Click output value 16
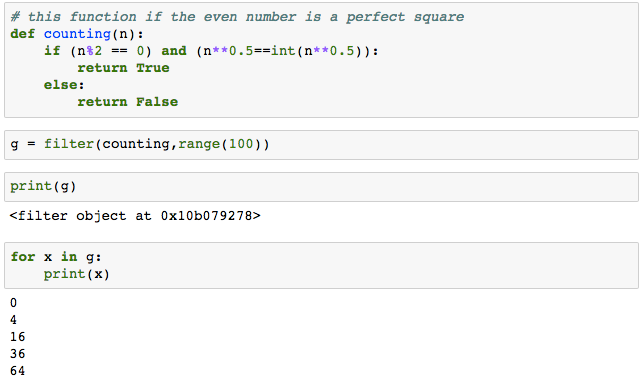The width and height of the screenshot is (642, 380). coord(18,337)
